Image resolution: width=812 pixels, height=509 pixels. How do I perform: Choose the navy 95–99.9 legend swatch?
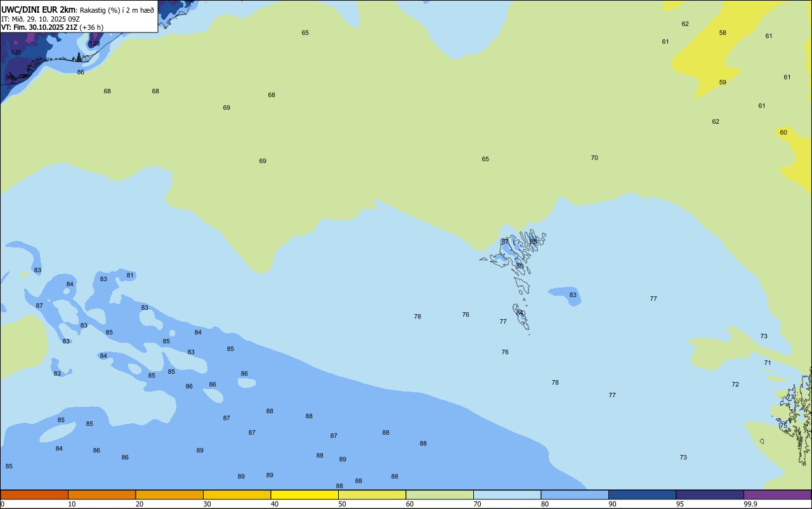(x=710, y=494)
